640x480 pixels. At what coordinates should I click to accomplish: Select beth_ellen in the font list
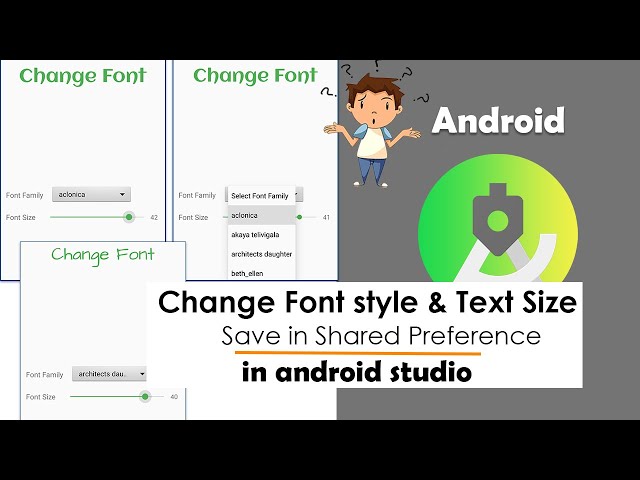[x=261, y=273]
